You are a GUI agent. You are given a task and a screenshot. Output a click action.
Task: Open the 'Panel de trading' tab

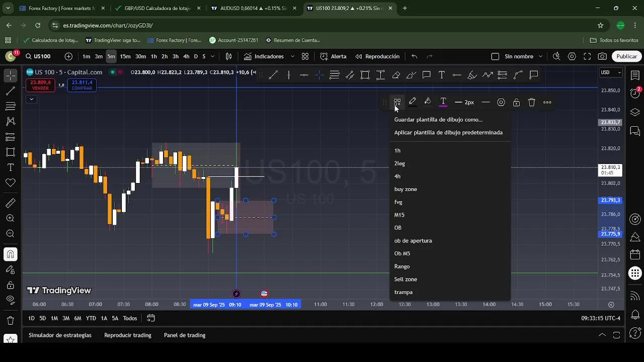tap(185, 335)
